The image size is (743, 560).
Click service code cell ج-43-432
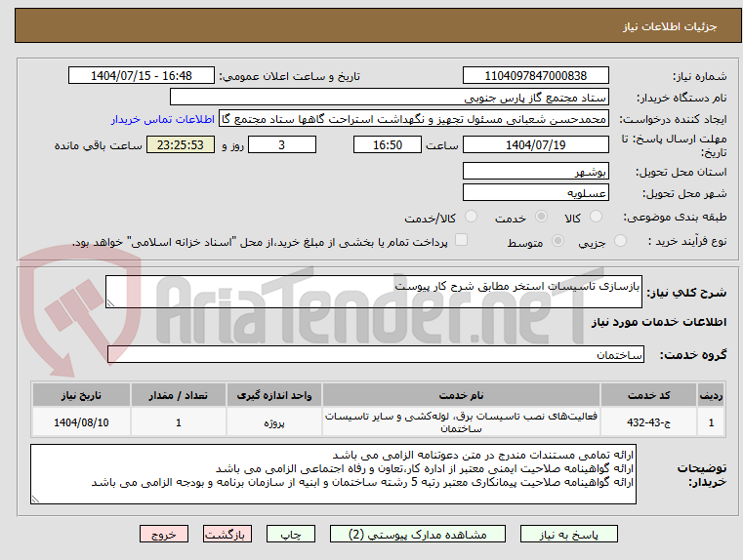coord(648,422)
